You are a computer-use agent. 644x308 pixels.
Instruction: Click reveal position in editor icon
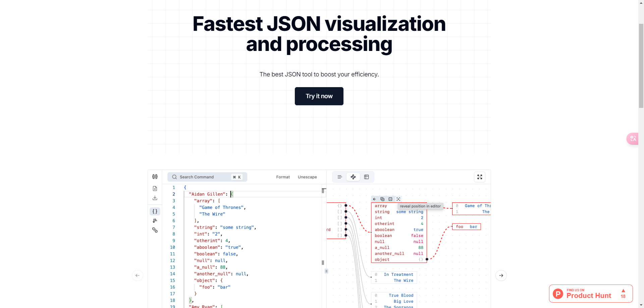398,199
